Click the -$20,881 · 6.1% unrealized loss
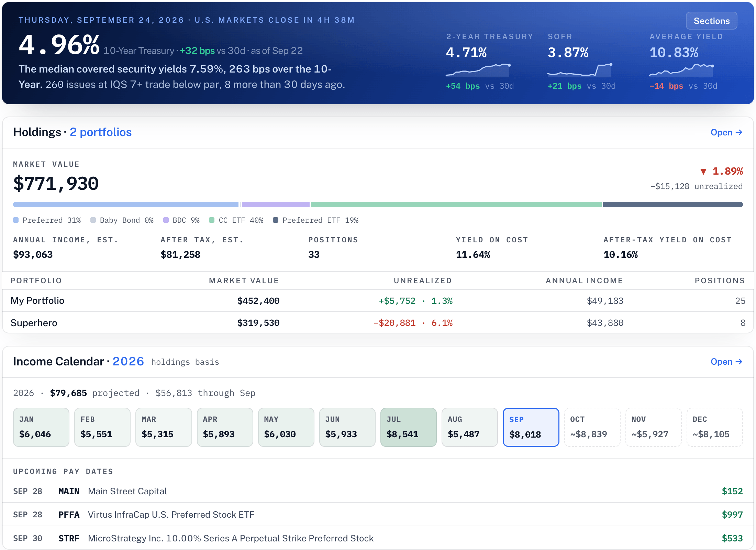Screen dimensions: 756x550 [413, 323]
